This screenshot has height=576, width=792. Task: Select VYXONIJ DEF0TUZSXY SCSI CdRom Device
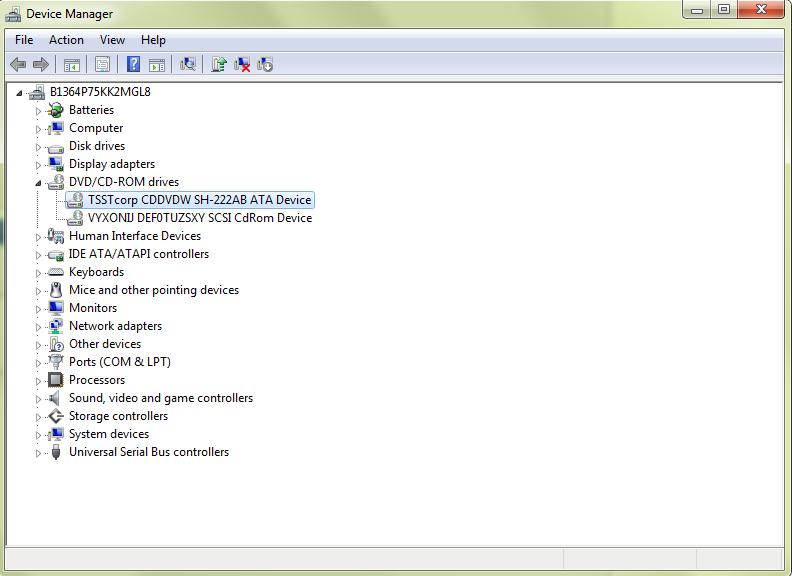click(200, 218)
